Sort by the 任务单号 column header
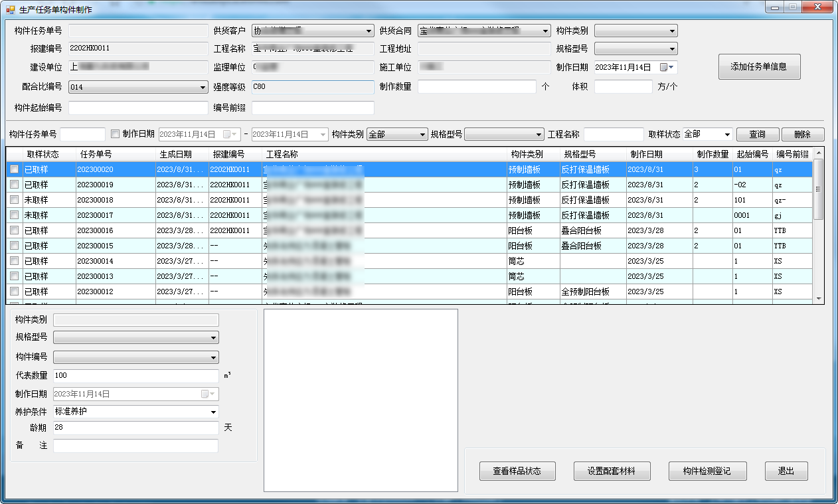 (x=96, y=154)
